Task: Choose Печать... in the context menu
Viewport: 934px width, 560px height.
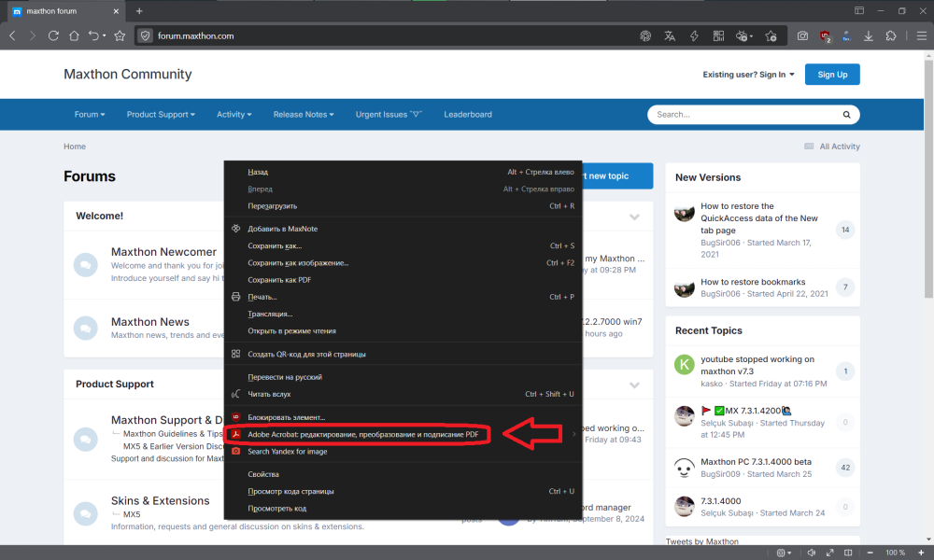Action: [x=403, y=297]
